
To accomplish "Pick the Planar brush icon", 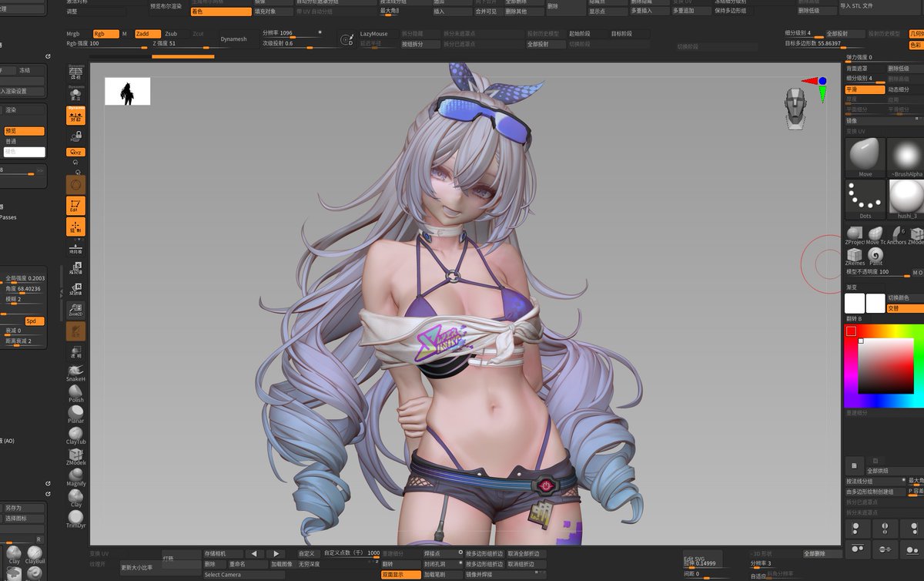I will [76, 415].
